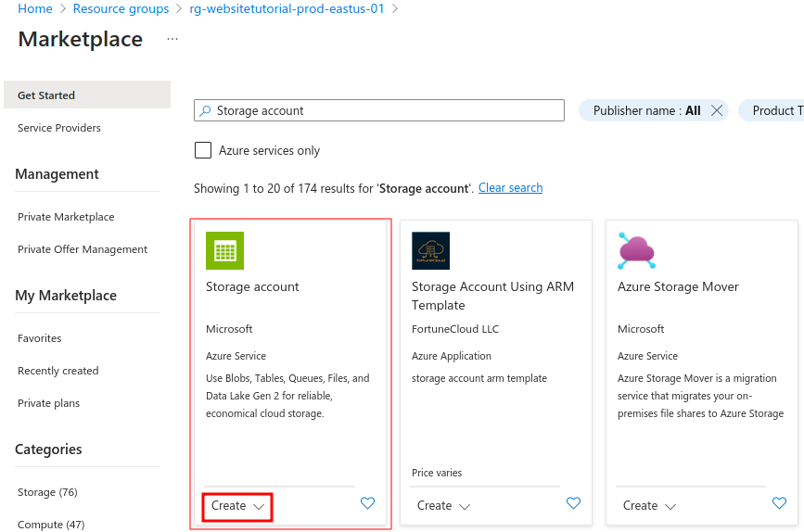Image resolution: width=804 pixels, height=532 pixels.
Task: Click the 'Showing 1 to 20 of 174 results' text
Action: pos(333,188)
